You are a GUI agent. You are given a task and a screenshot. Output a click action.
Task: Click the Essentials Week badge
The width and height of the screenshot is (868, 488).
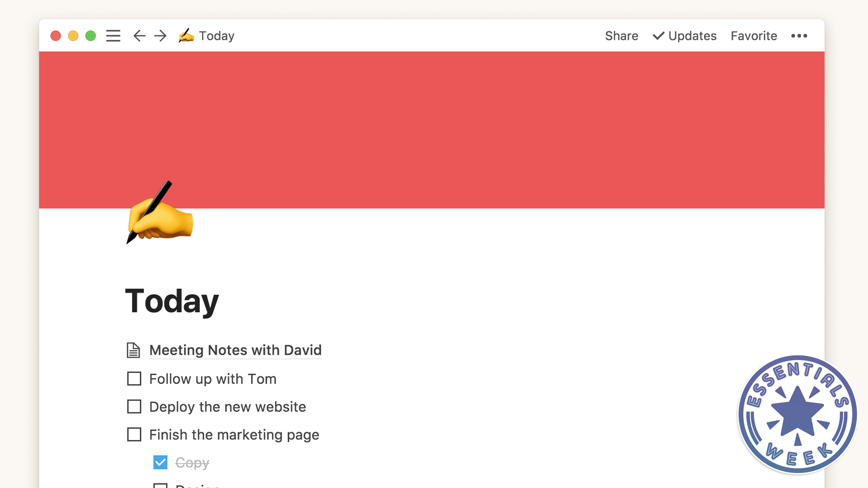click(797, 415)
